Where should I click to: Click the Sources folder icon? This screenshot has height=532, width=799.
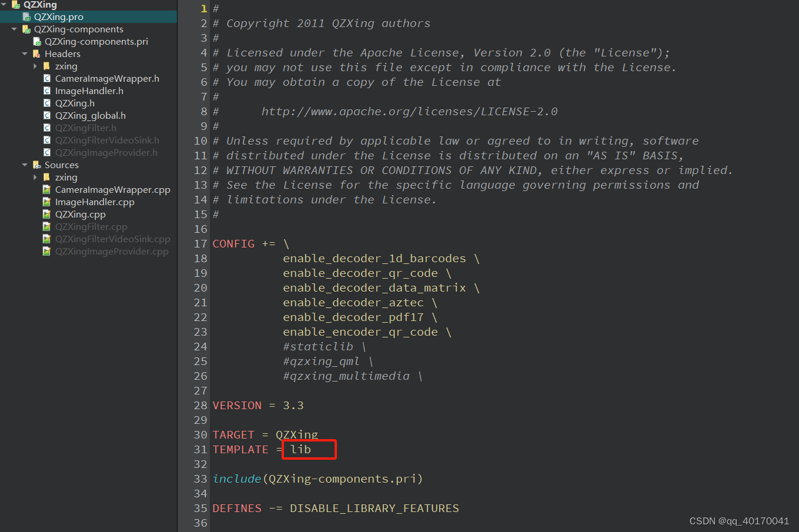pos(37,165)
